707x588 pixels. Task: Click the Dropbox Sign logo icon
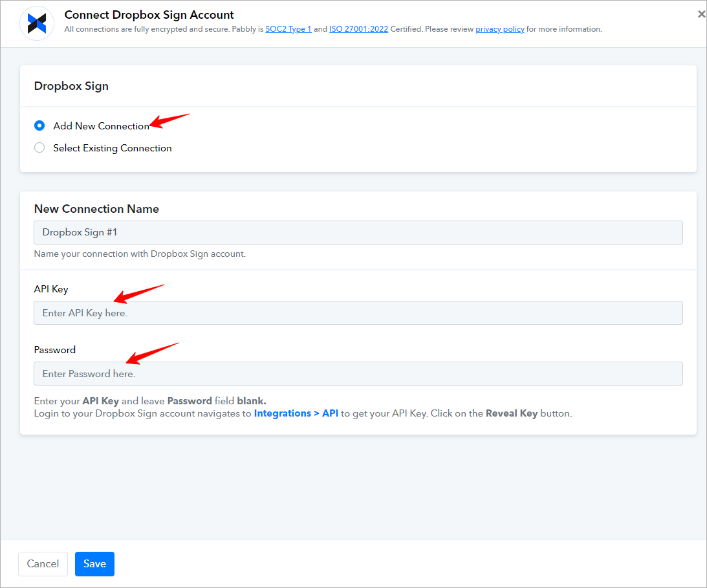(37, 23)
